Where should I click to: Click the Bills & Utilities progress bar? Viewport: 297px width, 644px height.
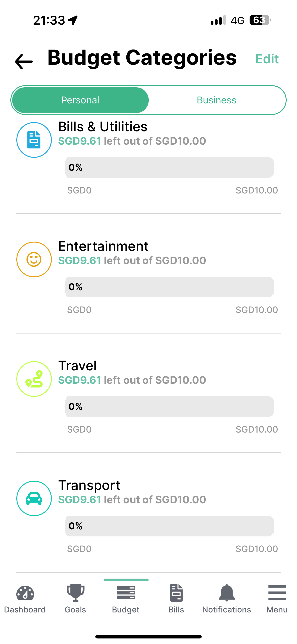click(169, 167)
